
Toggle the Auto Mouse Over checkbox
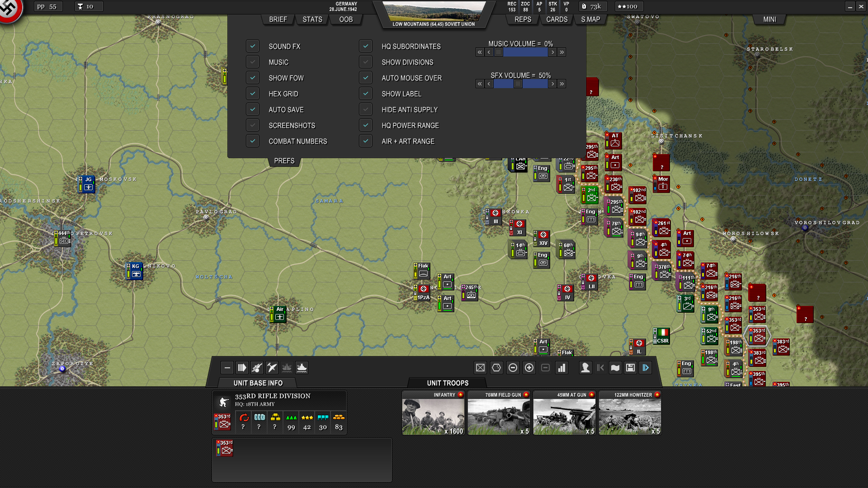(366, 78)
